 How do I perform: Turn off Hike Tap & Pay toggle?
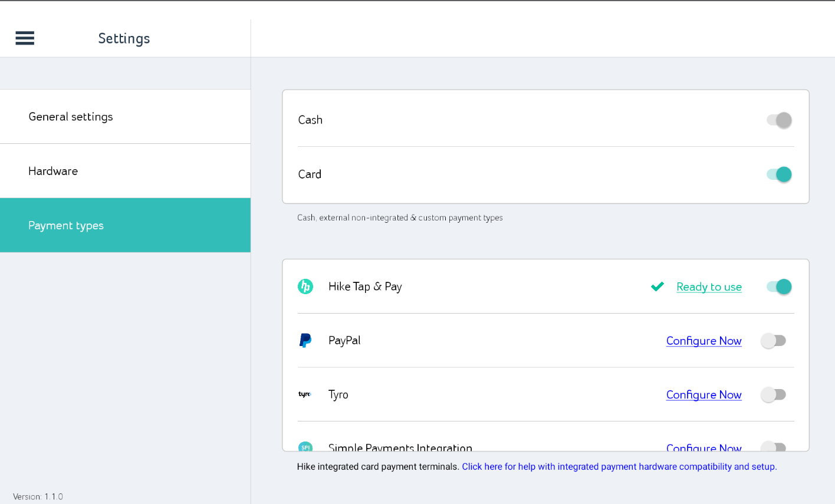click(778, 286)
